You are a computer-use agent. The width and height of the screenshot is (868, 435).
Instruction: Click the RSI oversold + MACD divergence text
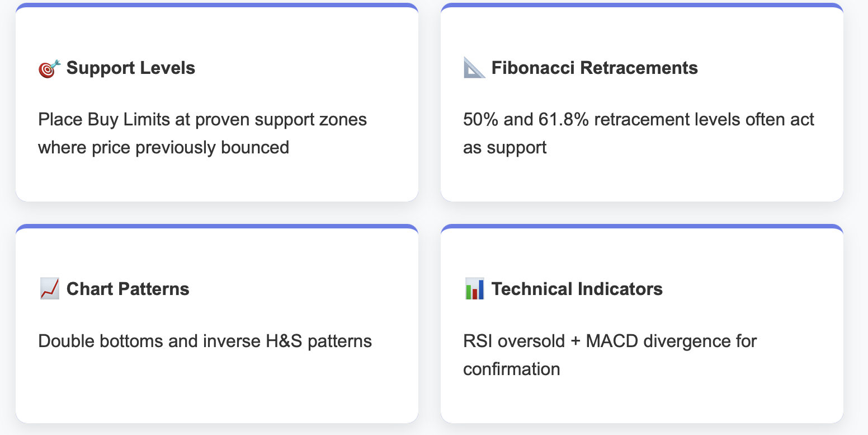[x=610, y=355]
